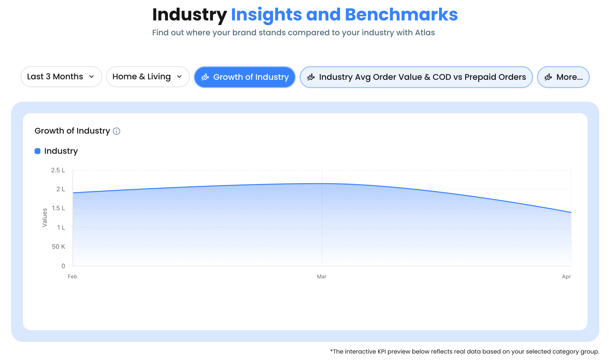
Task: Click the Apr label on the x-axis
Action: tap(566, 277)
